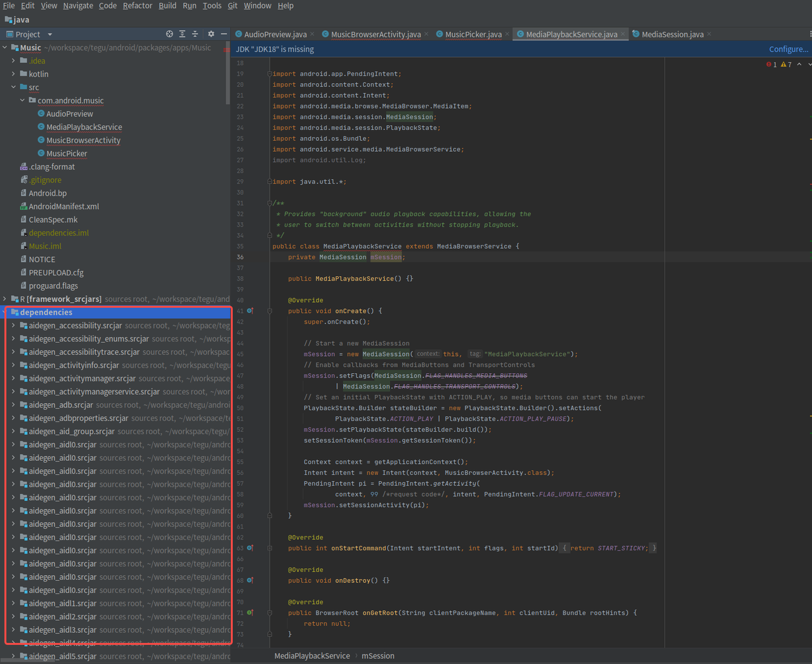The image size is (812, 664).
Task: Collapse the Music root project node
Action: [x=5, y=48]
